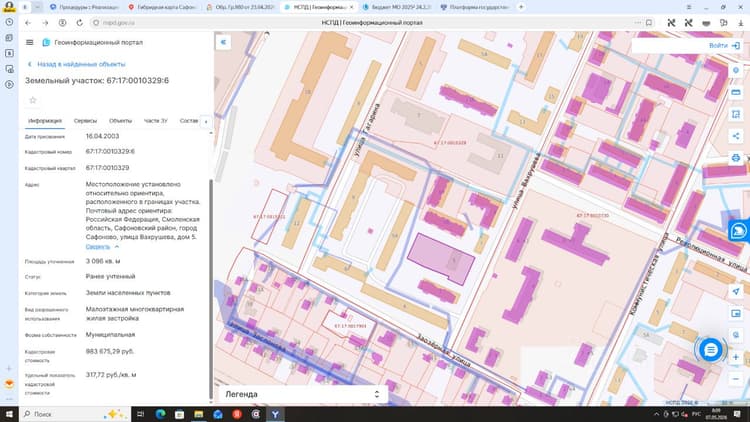
Task: Switch to the Информация tab
Action: (45, 121)
